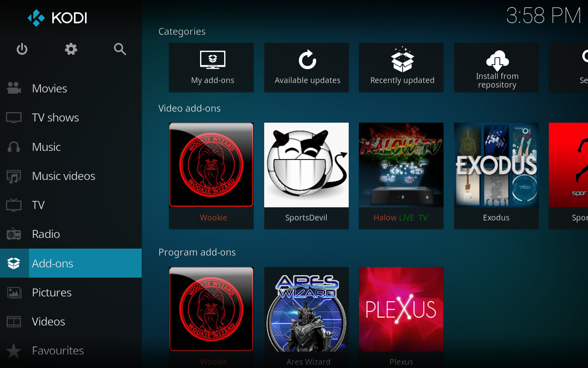The width and height of the screenshot is (588, 368).
Task: Open the Music videos menu entry
Action: (71, 176)
